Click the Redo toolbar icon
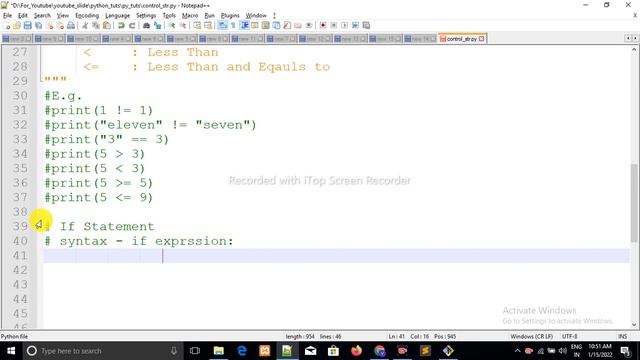The height and width of the screenshot is (360, 640). [x=132, y=26]
